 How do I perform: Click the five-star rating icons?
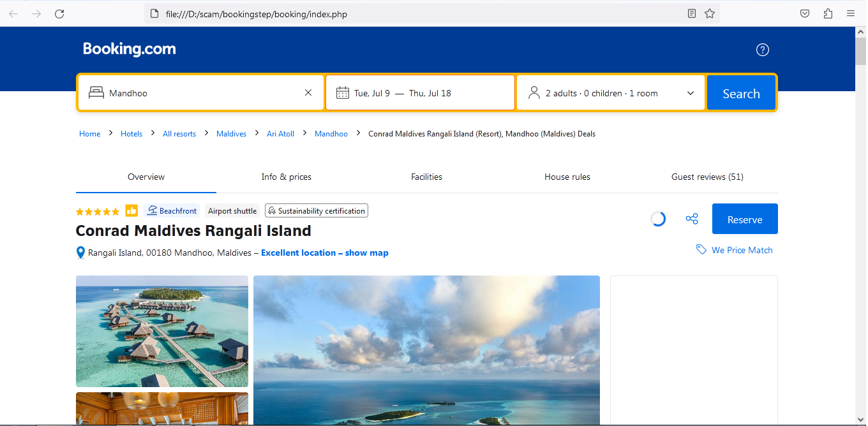click(98, 211)
